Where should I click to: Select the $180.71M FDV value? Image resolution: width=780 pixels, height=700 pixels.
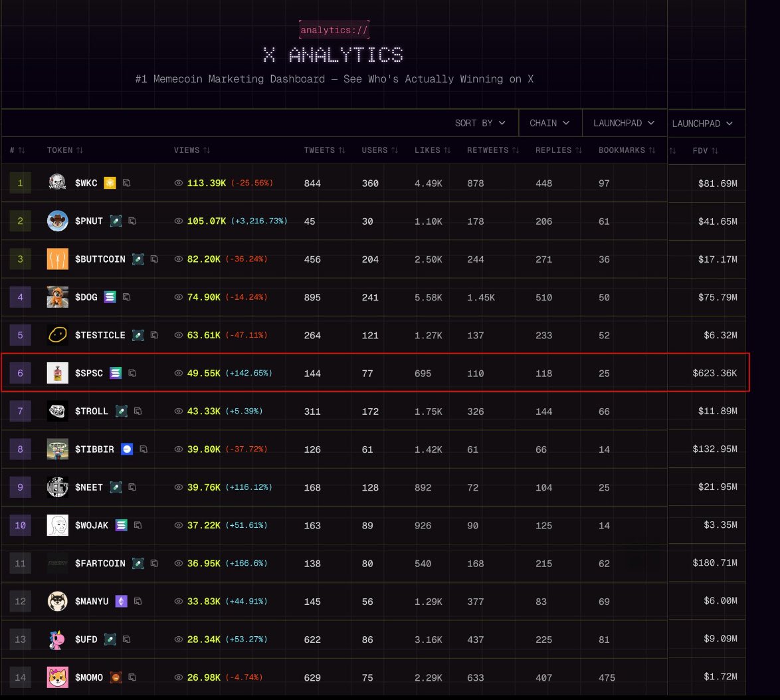tap(715, 562)
